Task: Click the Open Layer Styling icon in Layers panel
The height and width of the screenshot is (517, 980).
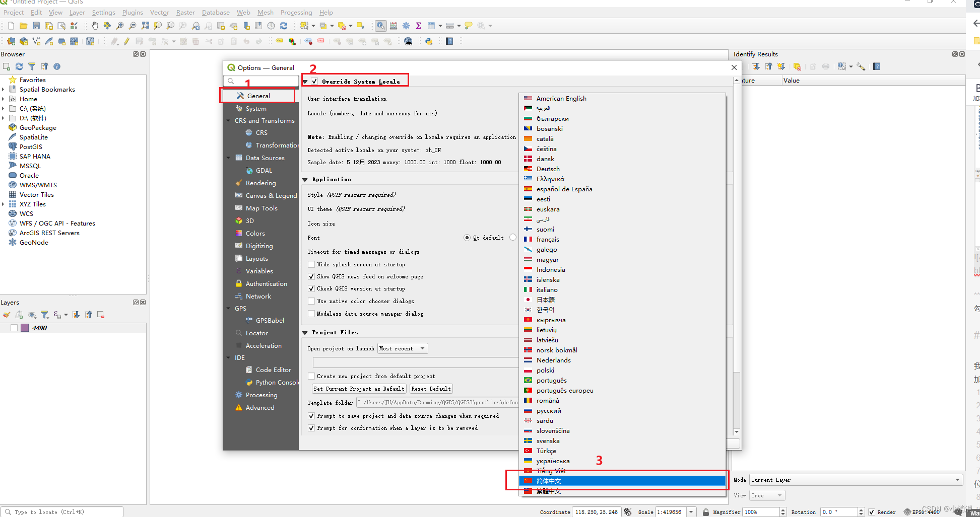Action: 7,315
